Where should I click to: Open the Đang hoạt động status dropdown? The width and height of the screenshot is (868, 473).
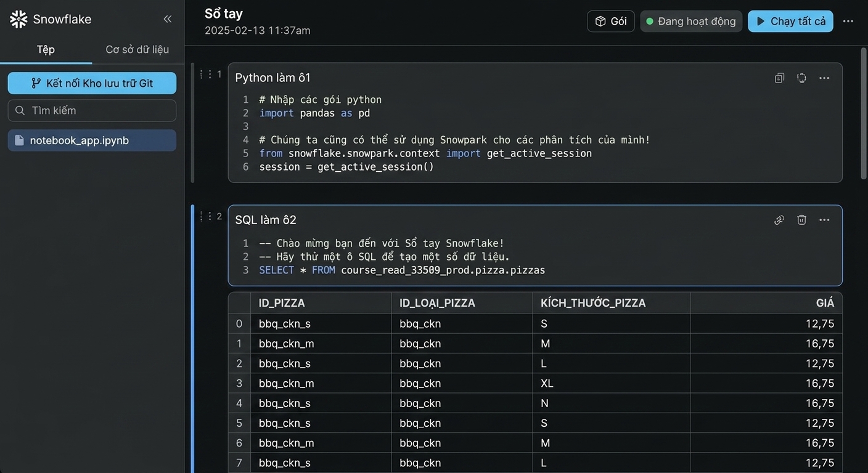(691, 21)
